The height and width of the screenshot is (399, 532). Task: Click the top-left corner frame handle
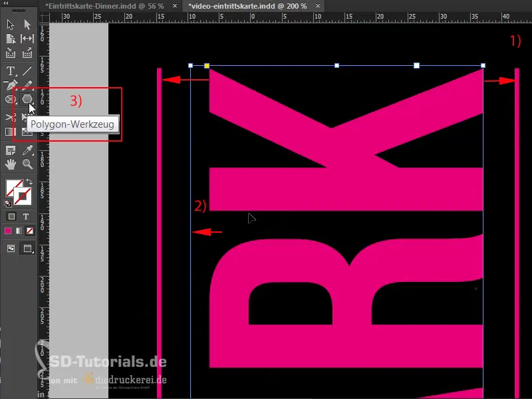(190, 65)
